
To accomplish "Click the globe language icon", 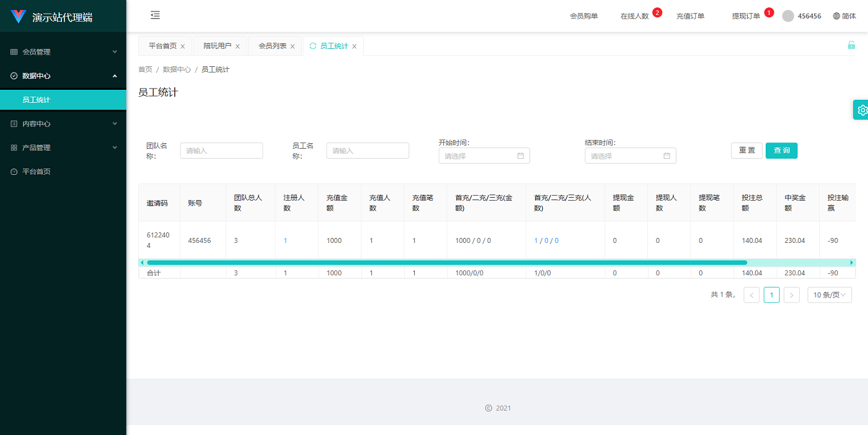I will click(836, 16).
